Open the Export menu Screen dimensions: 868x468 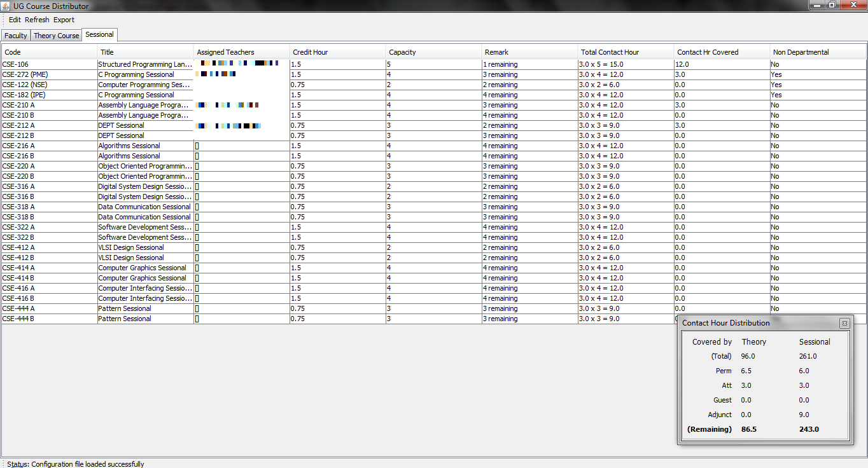64,20
